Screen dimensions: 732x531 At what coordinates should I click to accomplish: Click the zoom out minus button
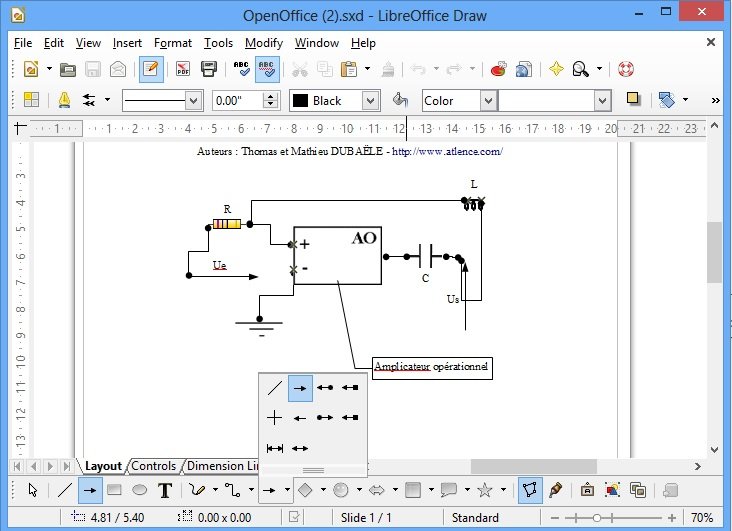tap(555, 518)
